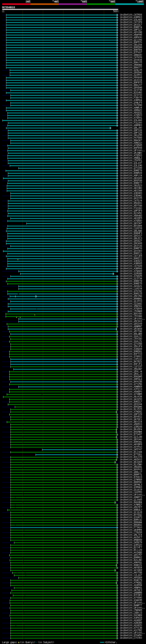The height and width of the screenshot is (644, 146).
Task: Select hit UniRef100_B7FKU7
Action: pos(131,53)
